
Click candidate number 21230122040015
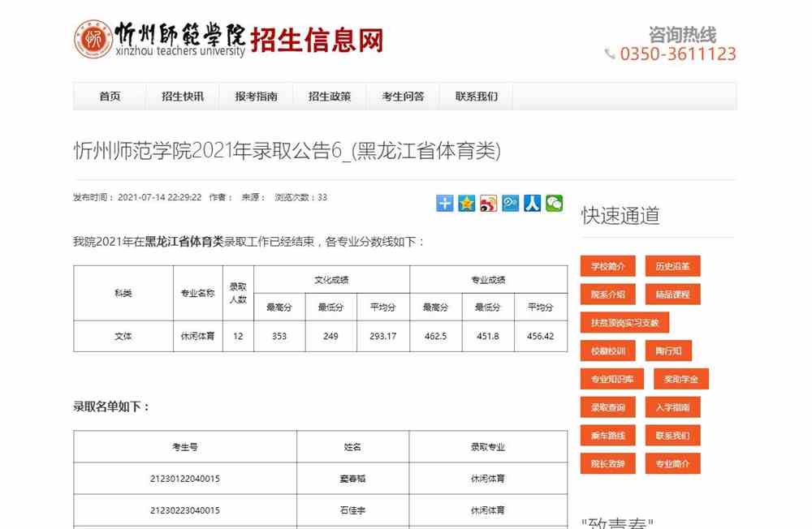pyautogui.click(x=185, y=479)
